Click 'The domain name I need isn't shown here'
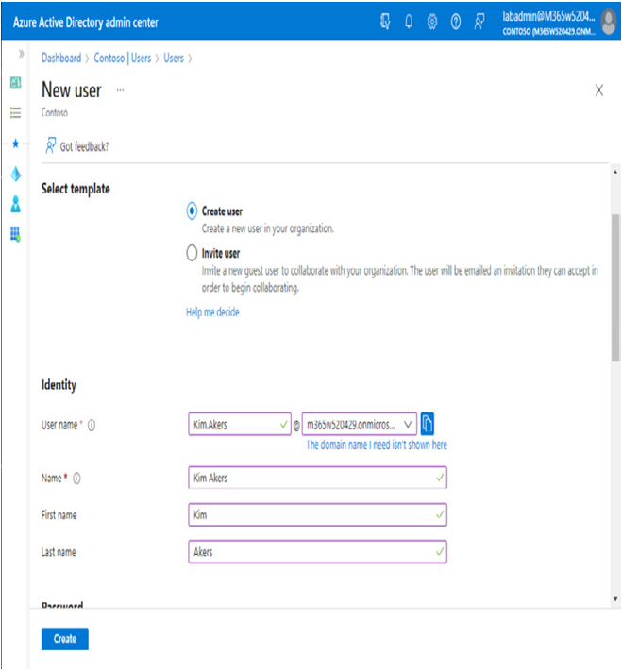This screenshot has width=622, height=672. coord(377,445)
